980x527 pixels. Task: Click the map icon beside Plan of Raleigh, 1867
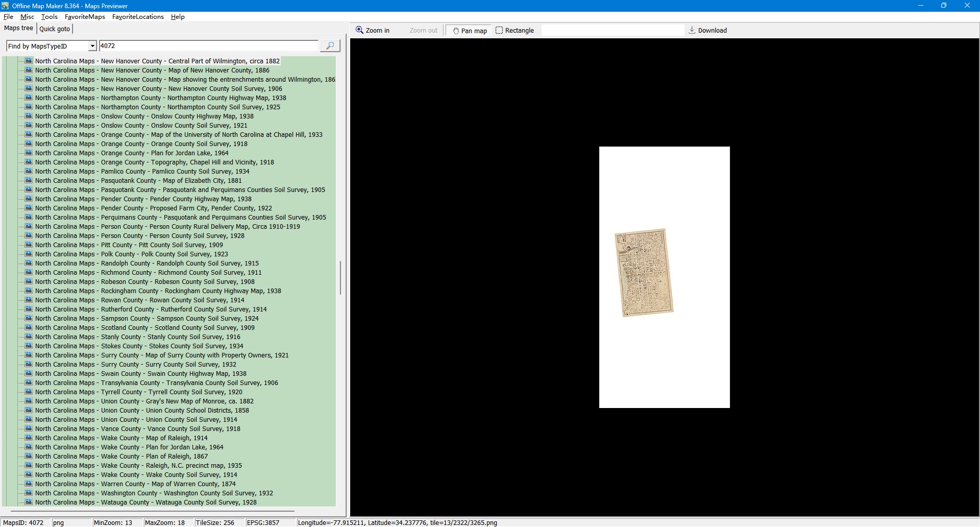tap(29, 456)
